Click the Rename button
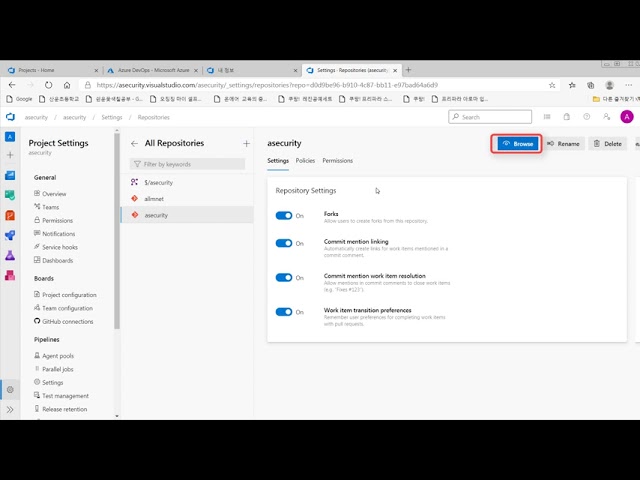This screenshot has width=640, height=480. pos(564,144)
